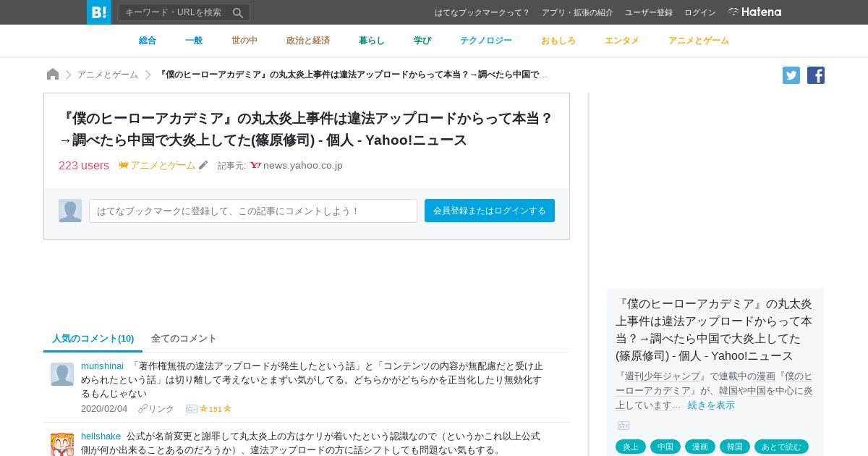
Task: Select the エンタメ category menu
Action: click(x=622, y=41)
